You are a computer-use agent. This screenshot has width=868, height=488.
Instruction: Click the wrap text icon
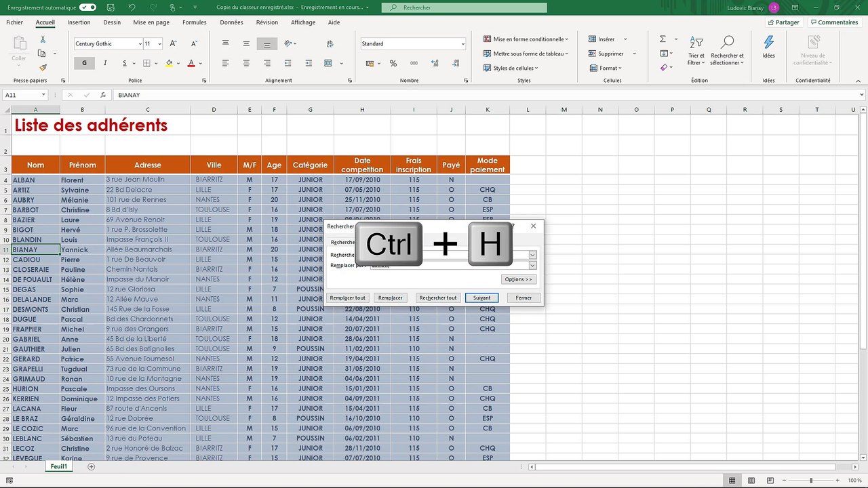pyautogui.click(x=329, y=43)
